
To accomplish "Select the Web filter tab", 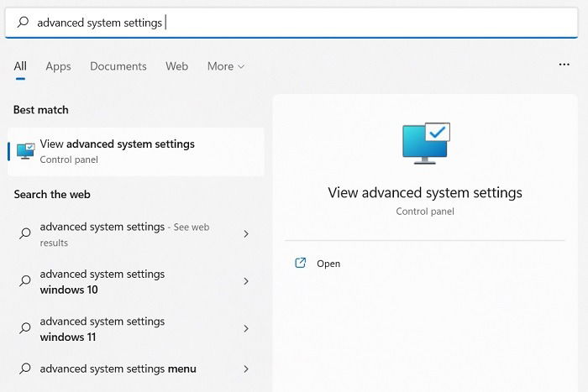I will [176, 66].
